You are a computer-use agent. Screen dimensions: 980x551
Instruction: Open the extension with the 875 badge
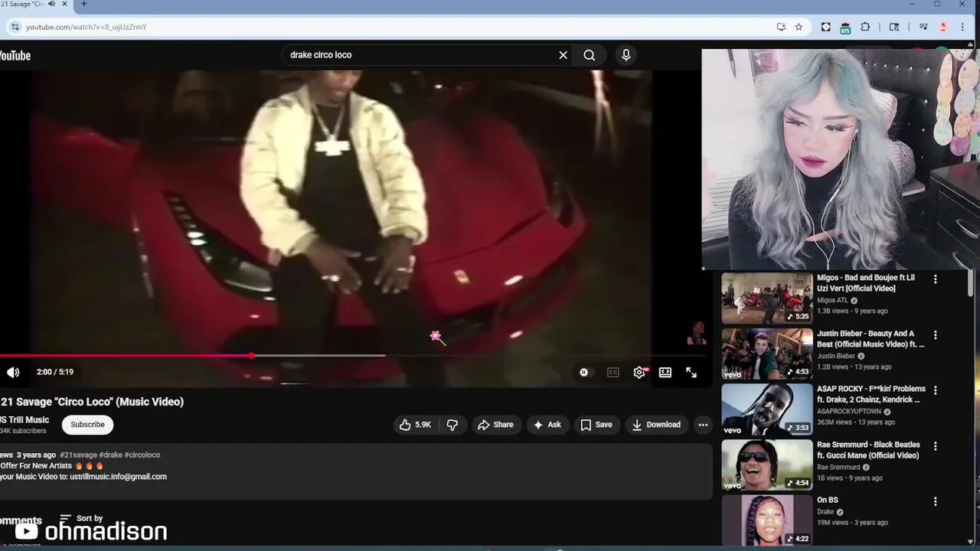point(845,28)
